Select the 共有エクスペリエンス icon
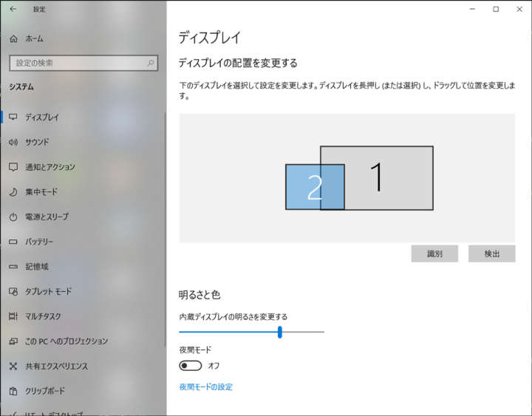 click(x=13, y=366)
